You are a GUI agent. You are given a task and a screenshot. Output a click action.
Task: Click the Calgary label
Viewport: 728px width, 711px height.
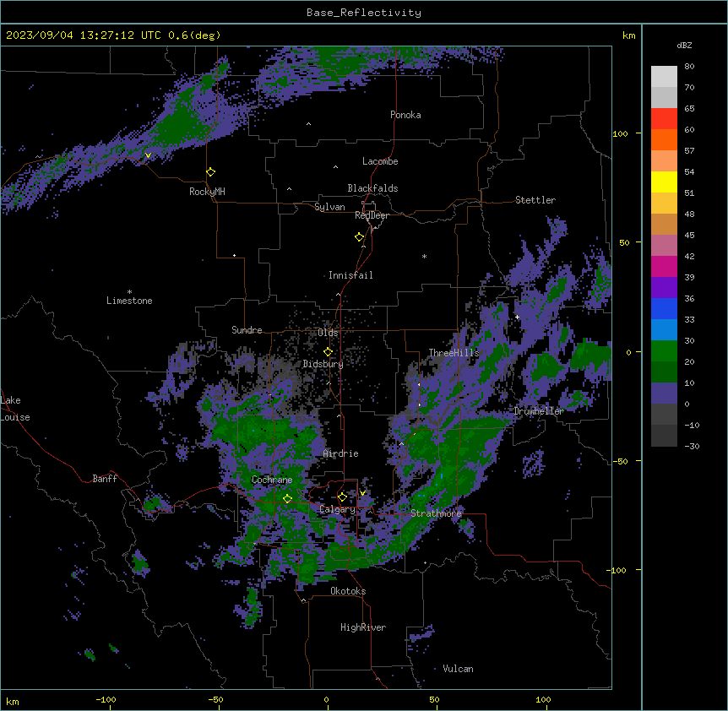(x=337, y=509)
